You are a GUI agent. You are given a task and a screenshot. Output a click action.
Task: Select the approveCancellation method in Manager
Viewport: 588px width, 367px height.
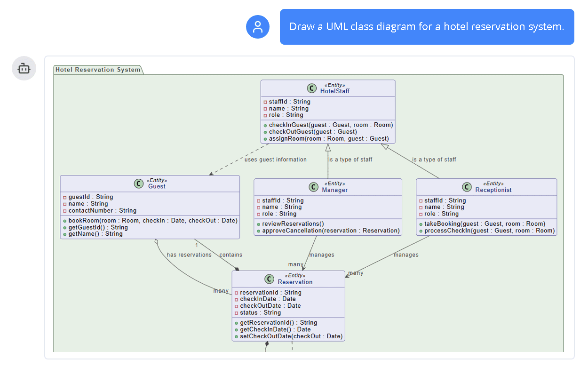(331, 231)
